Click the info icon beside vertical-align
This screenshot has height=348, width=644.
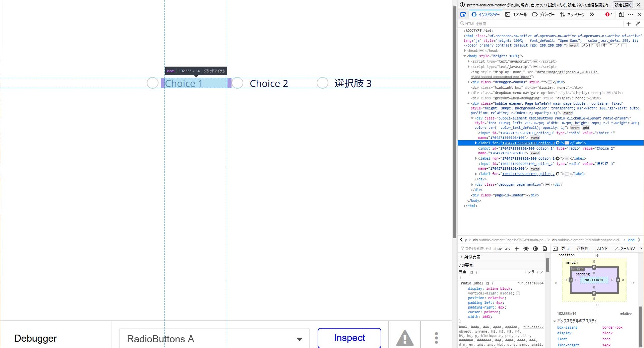518,293
